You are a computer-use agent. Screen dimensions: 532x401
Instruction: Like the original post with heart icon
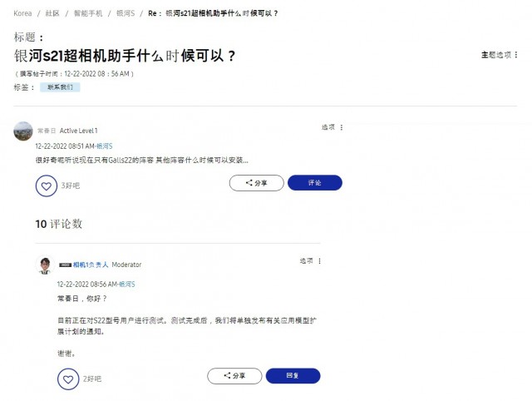pos(47,186)
